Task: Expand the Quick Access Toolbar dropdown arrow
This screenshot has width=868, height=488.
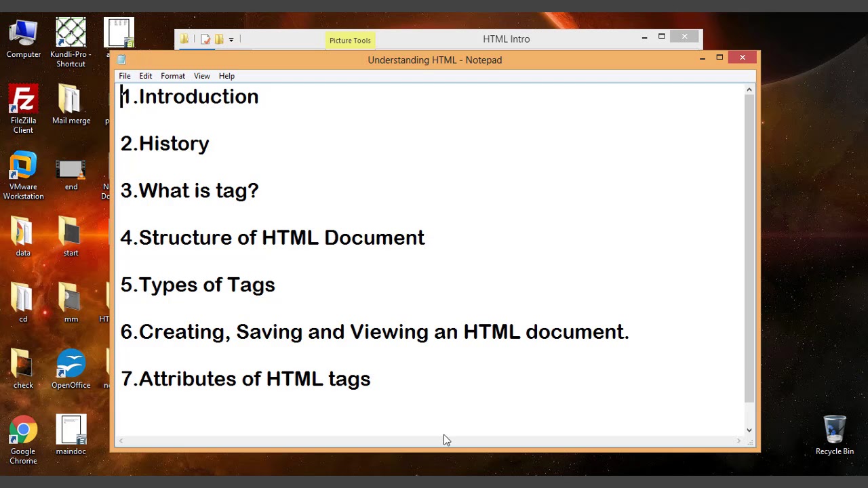Action: [x=231, y=40]
